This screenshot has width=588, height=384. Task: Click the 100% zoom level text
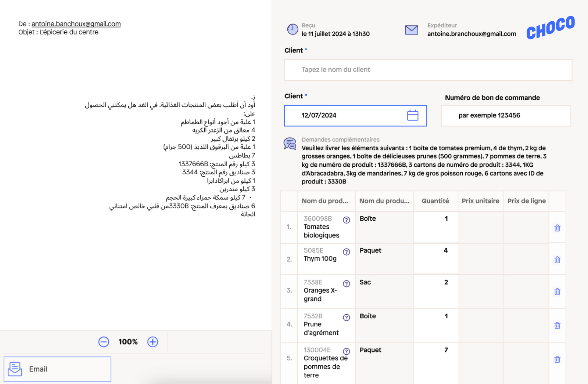pos(128,342)
